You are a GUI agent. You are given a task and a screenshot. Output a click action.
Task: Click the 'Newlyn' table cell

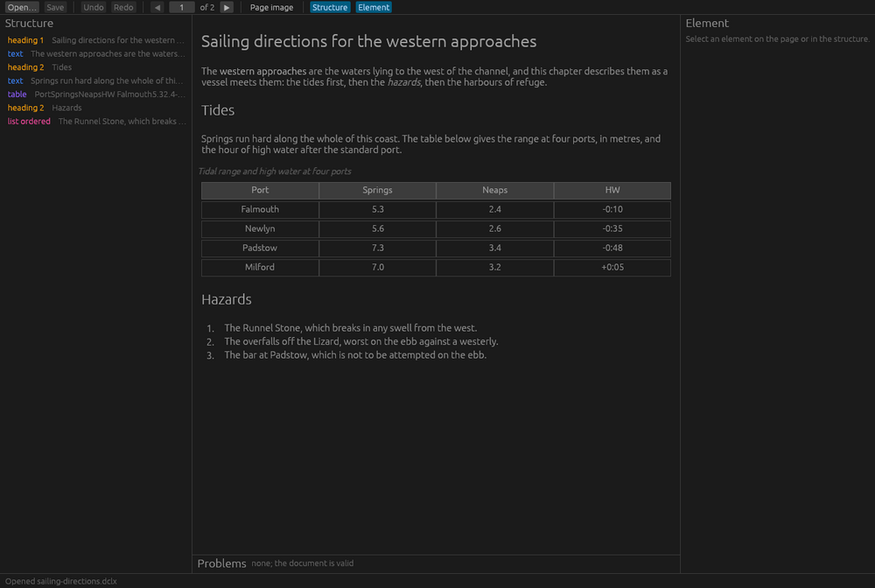(x=260, y=228)
